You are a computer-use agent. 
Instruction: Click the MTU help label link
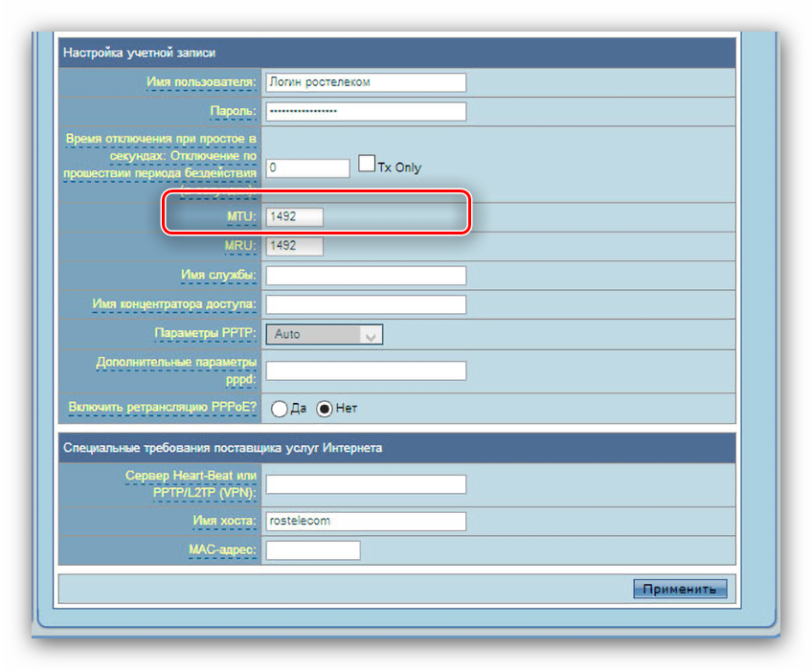point(239,217)
